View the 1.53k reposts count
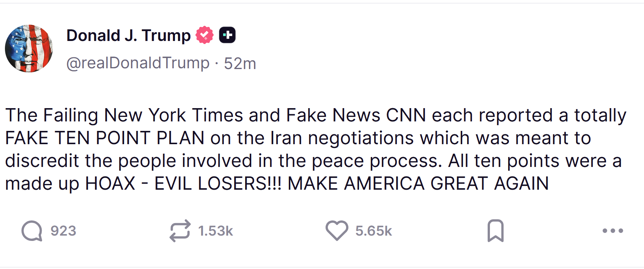Image resolution: width=644 pixels, height=269 pixels. 216,231
